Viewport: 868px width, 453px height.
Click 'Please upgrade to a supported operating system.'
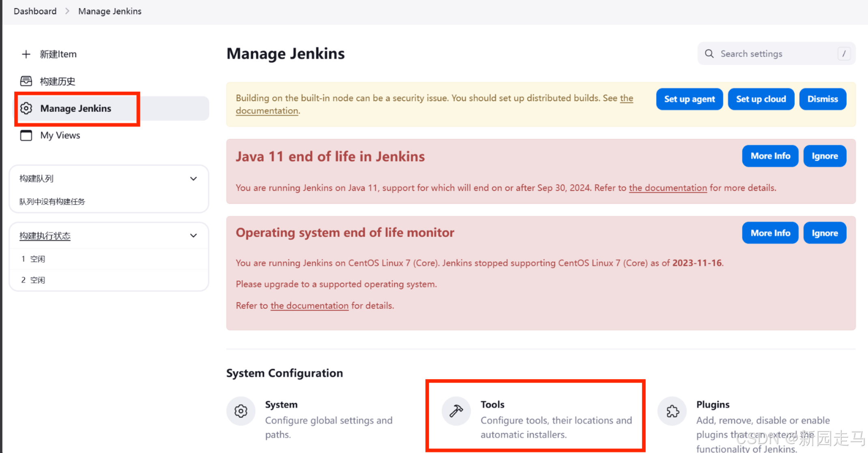tap(336, 284)
